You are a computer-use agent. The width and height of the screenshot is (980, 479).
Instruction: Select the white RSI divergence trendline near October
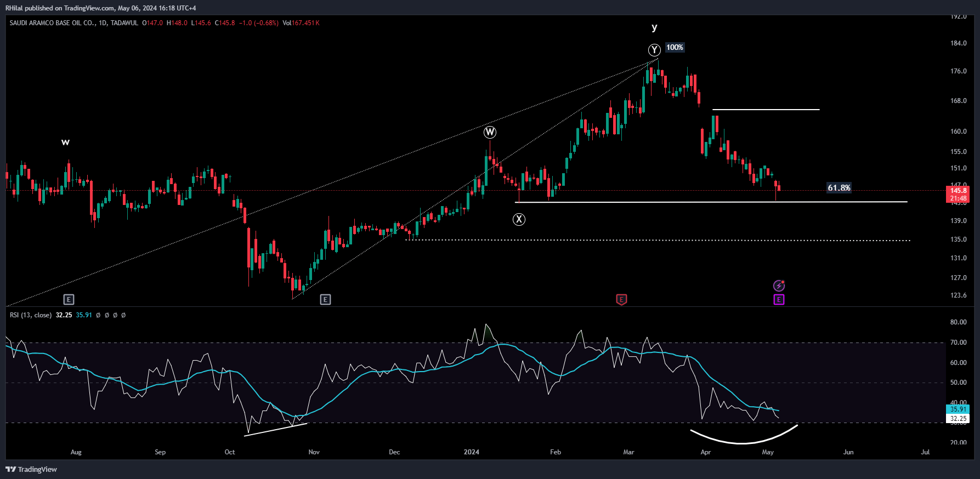[276, 429]
